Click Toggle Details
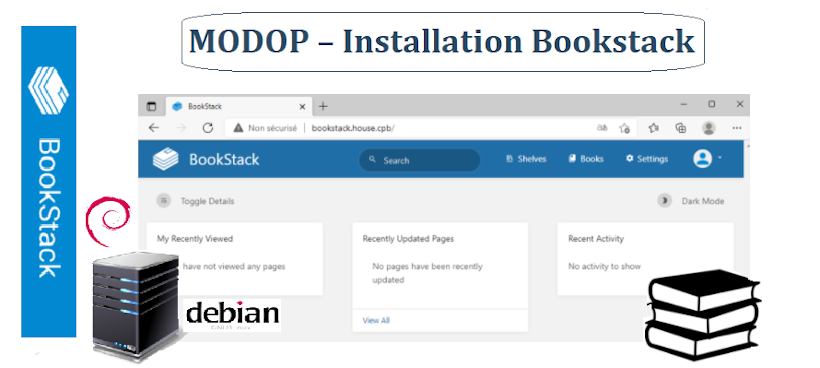The image size is (820, 368). point(195,201)
